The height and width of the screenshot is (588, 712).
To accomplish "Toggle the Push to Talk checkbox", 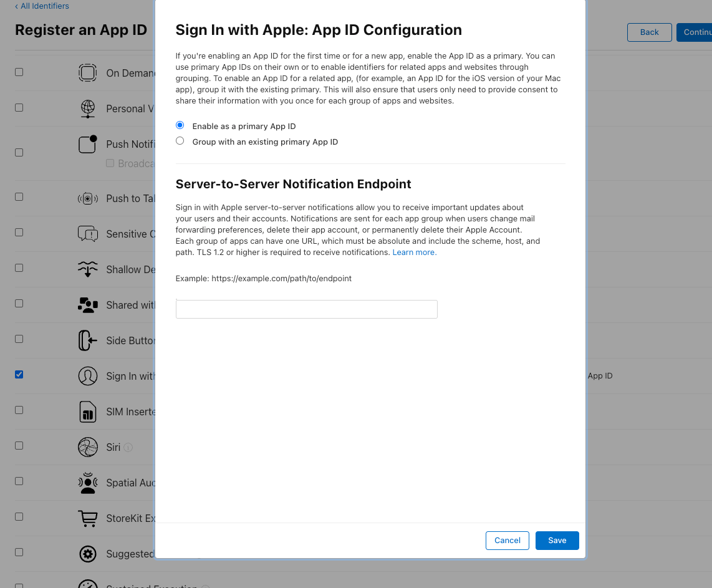I will click(x=19, y=197).
